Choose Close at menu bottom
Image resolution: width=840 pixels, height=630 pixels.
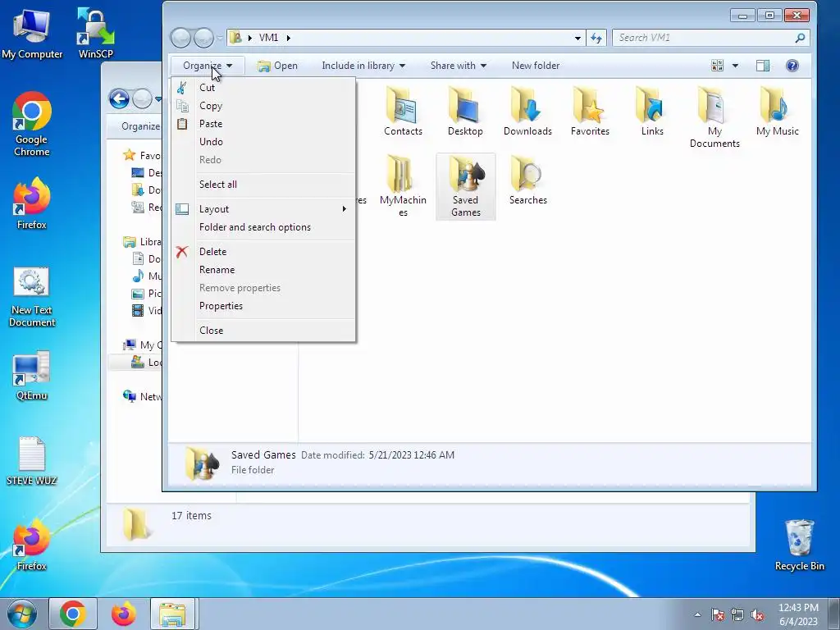[x=263, y=331]
